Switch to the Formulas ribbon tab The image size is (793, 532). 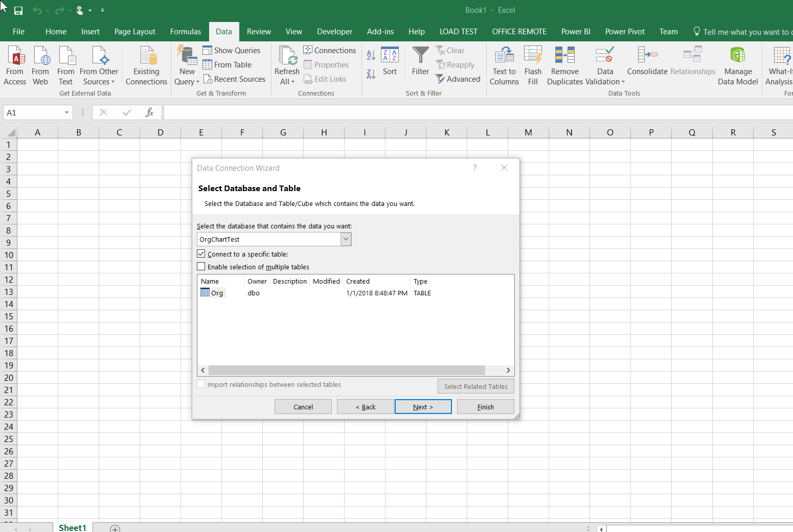(x=186, y=31)
